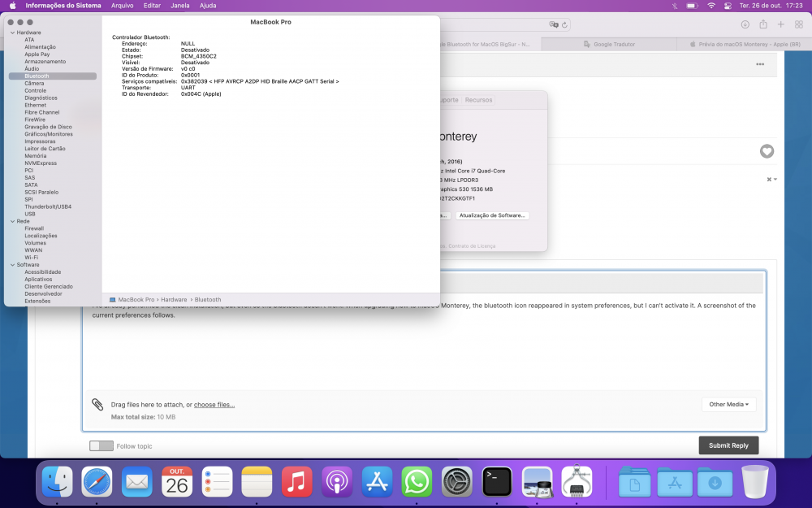Launch WhatsApp from the Dock
Image resolution: width=812 pixels, height=508 pixels.
click(417, 481)
